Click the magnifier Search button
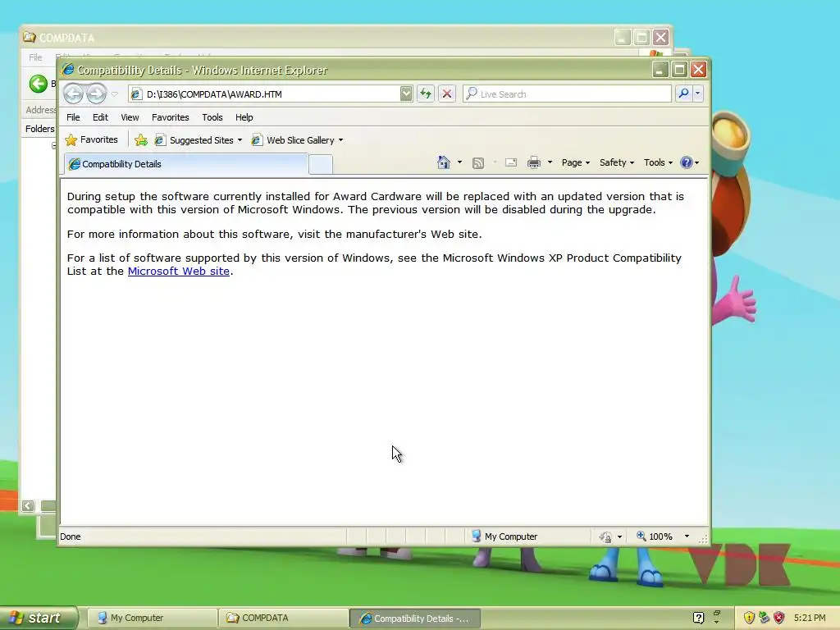Image resolution: width=840 pixels, height=630 pixels. click(x=683, y=94)
